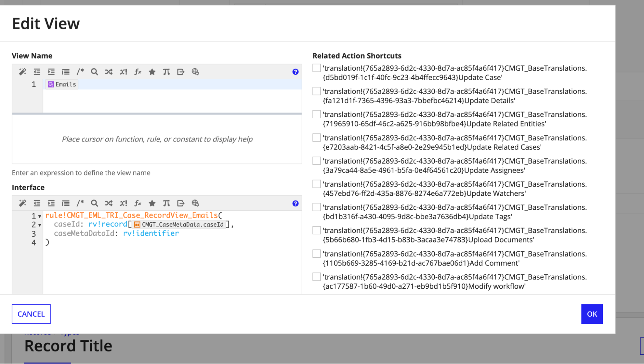Open help for Interface expression editor
Screen dimensions: 644x364
click(x=295, y=203)
